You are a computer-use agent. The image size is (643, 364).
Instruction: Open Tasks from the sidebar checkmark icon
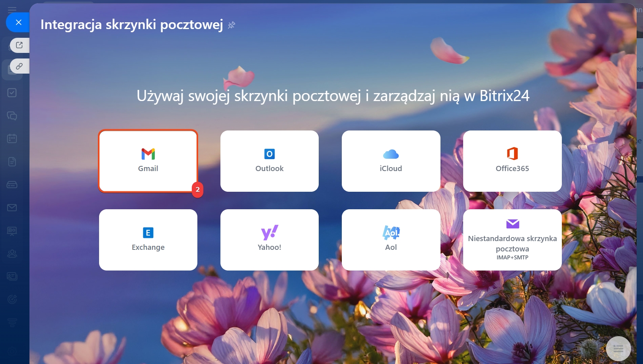[12, 93]
